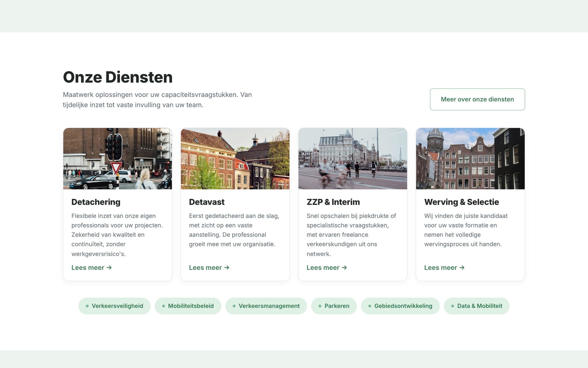The width and height of the screenshot is (588, 368).
Task: Select the Parkeren tag
Action: 334,306
